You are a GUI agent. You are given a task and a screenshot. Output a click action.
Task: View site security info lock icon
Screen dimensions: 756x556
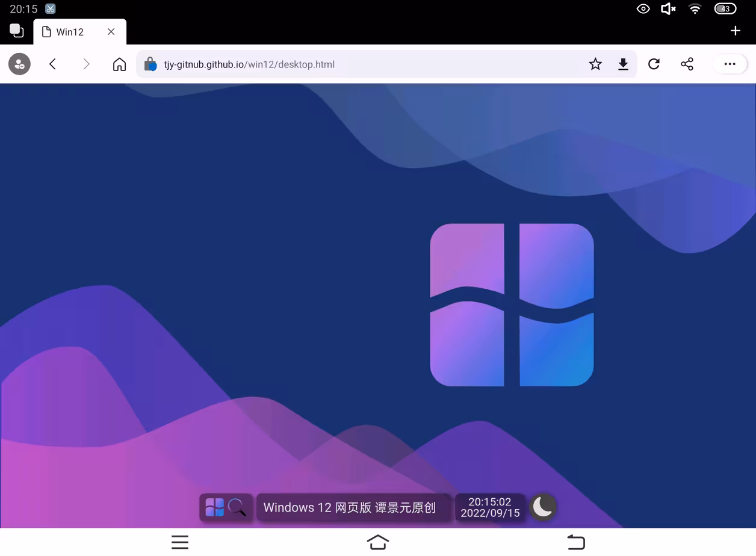[150, 64]
